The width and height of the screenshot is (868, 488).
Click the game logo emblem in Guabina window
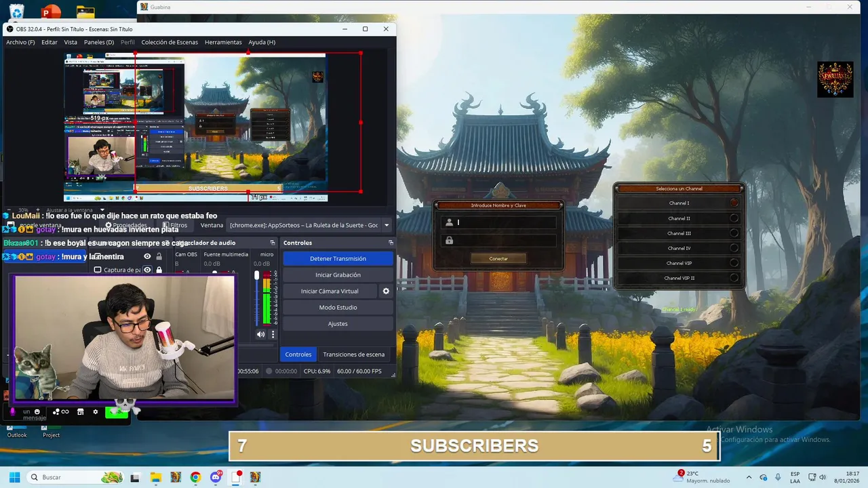(835, 79)
